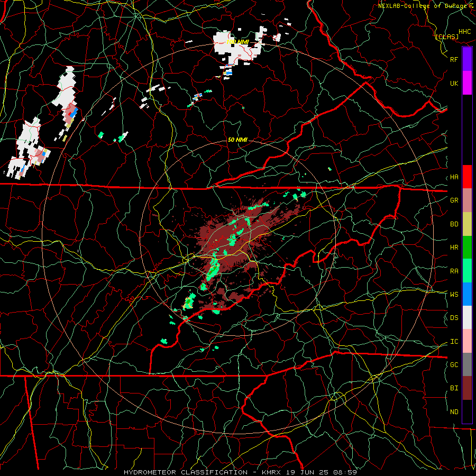This screenshot has height=476, width=476.
Task: Click the 'HYDROMETEOR CLASSIFICATION' title text
Action: tap(186, 472)
